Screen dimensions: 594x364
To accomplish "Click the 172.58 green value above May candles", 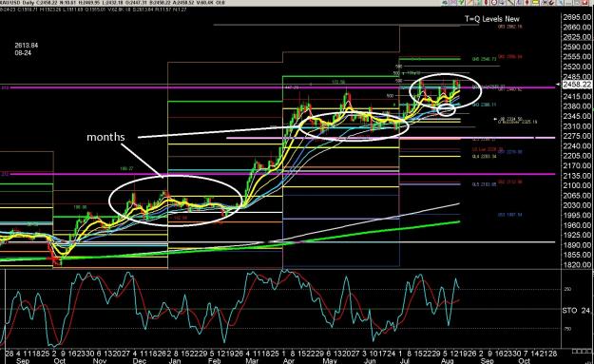I will [338, 82].
